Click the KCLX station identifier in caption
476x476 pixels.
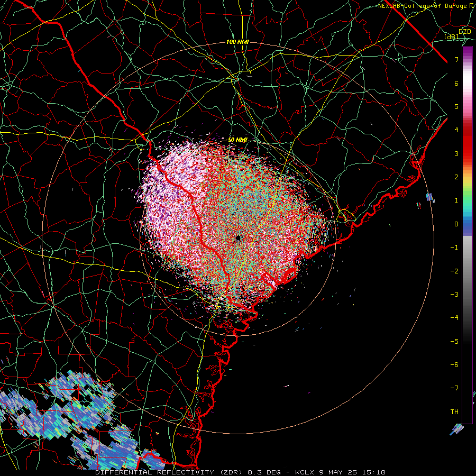pos(304,472)
